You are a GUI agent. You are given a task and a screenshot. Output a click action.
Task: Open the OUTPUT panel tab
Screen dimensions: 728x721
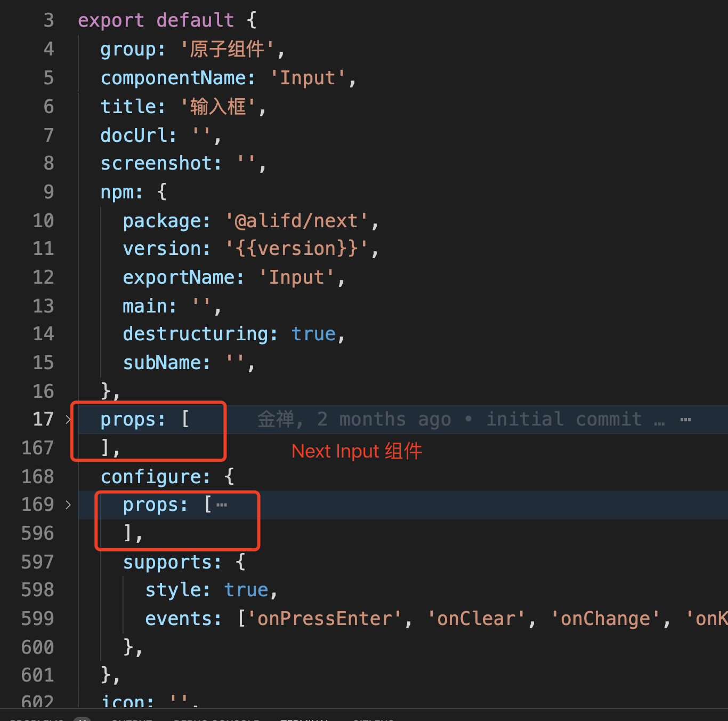coord(132,719)
